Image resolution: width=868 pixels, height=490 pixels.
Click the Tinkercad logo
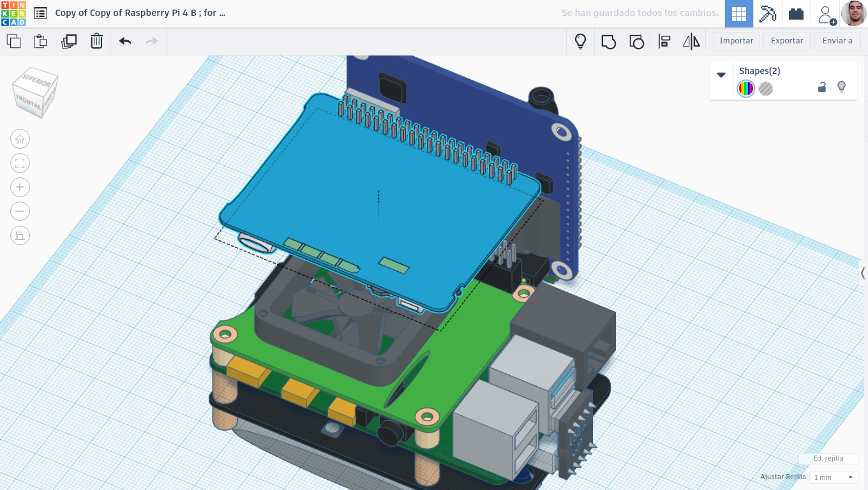pyautogui.click(x=13, y=13)
